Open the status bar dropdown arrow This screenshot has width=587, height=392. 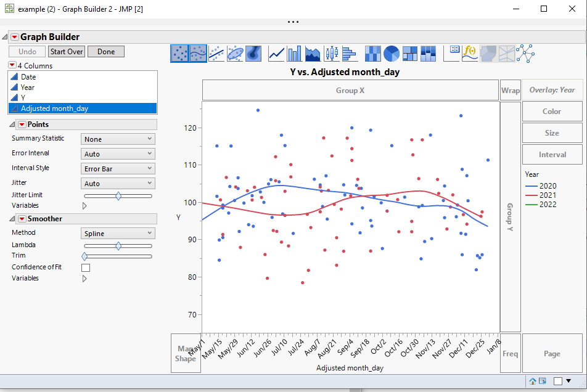click(x=569, y=381)
